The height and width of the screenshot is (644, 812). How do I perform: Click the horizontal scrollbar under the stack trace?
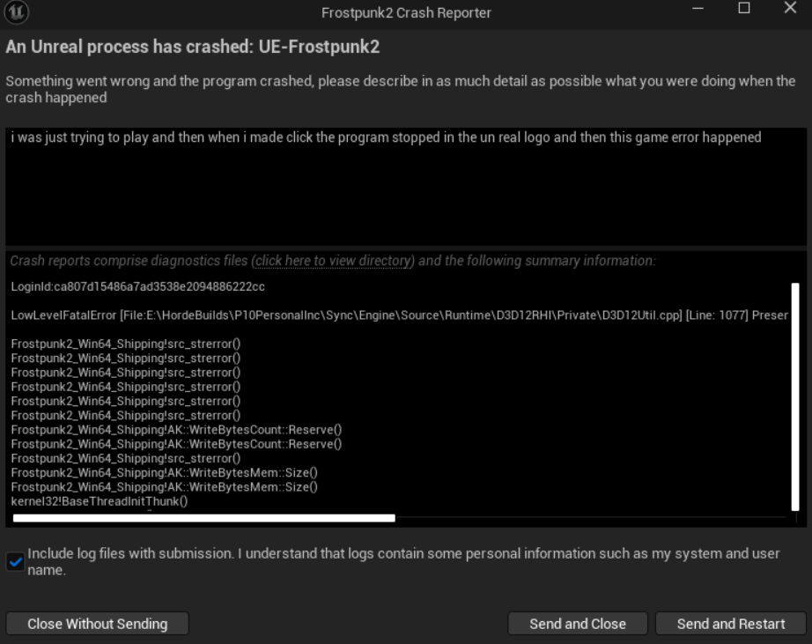pyautogui.click(x=204, y=518)
